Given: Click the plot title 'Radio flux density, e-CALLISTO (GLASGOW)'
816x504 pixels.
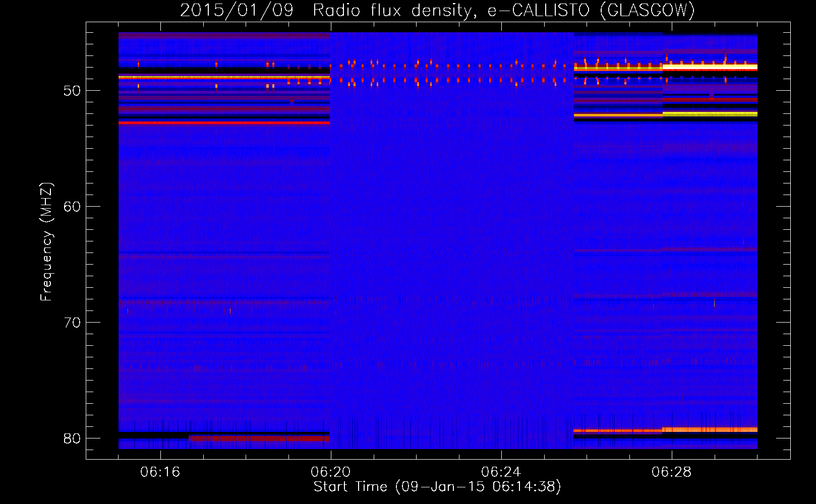Looking at the screenshot, I should (x=504, y=10).
